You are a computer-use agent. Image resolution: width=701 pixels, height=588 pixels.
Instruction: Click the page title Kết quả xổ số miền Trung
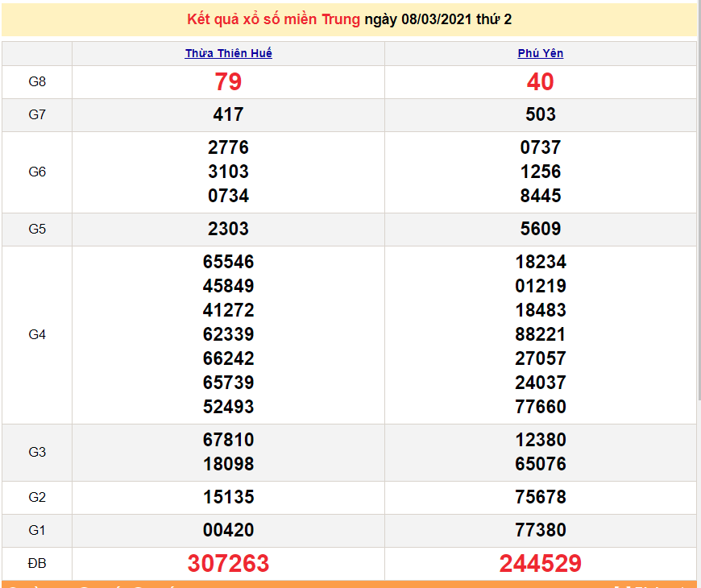pyautogui.click(x=274, y=19)
